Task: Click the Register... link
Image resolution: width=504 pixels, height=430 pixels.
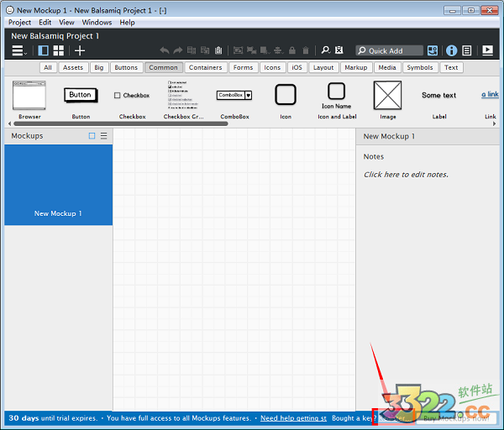Action: (x=393, y=418)
